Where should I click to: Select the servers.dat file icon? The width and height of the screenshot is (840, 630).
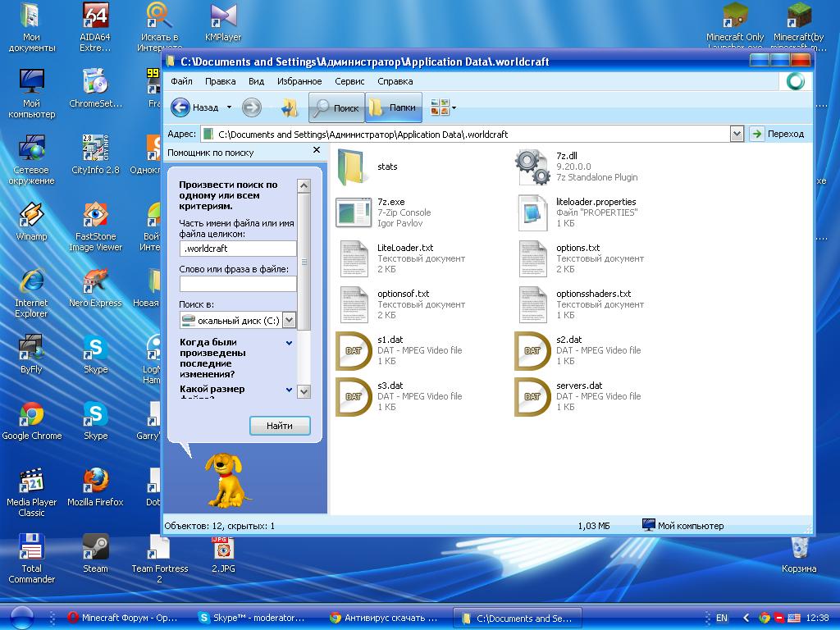point(532,396)
